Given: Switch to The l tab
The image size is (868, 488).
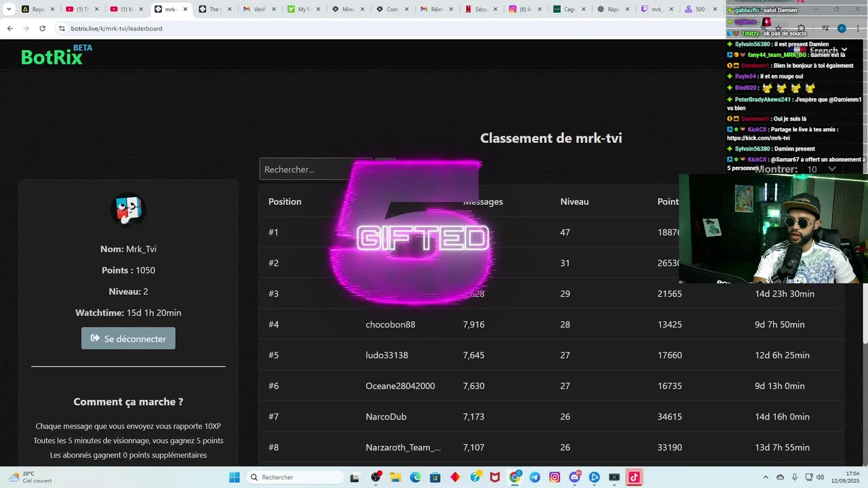Looking at the screenshot, I should 214,9.
